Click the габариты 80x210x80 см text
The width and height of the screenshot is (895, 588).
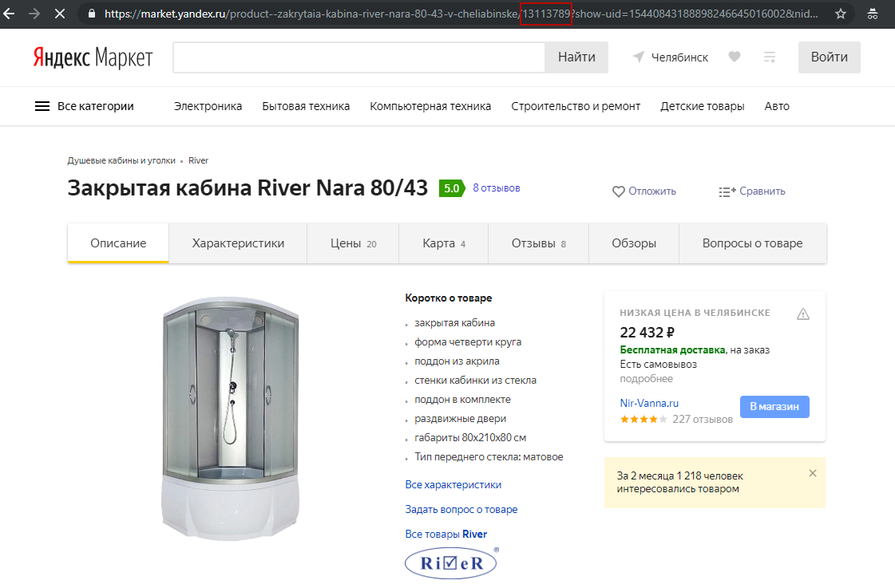(470, 438)
